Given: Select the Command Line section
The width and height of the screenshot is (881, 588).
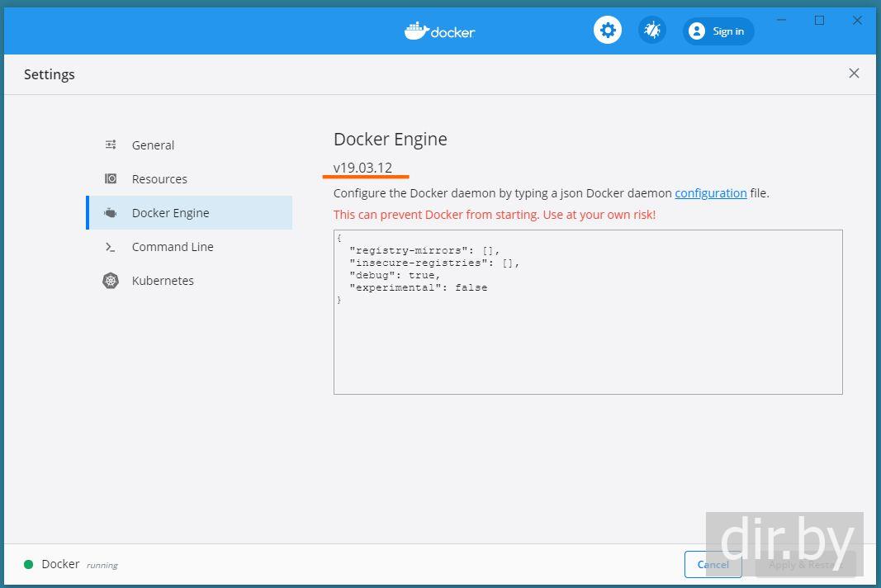Looking at the screenshot, I should point(173,247).
